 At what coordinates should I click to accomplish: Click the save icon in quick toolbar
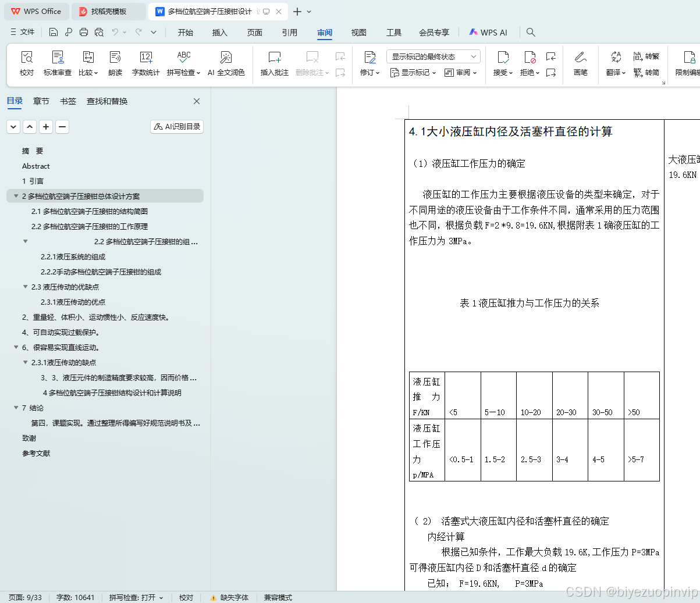54,33
